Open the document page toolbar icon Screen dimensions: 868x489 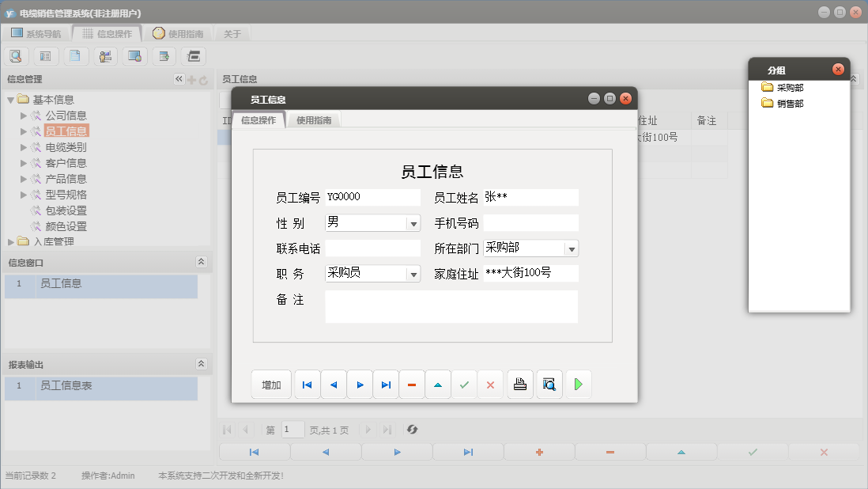tap(74, 55)
